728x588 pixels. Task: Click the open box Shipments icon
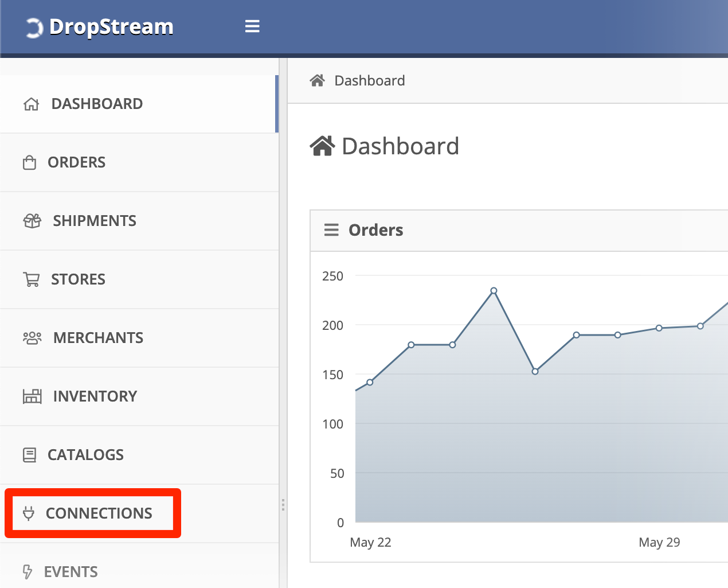(32, 221)
